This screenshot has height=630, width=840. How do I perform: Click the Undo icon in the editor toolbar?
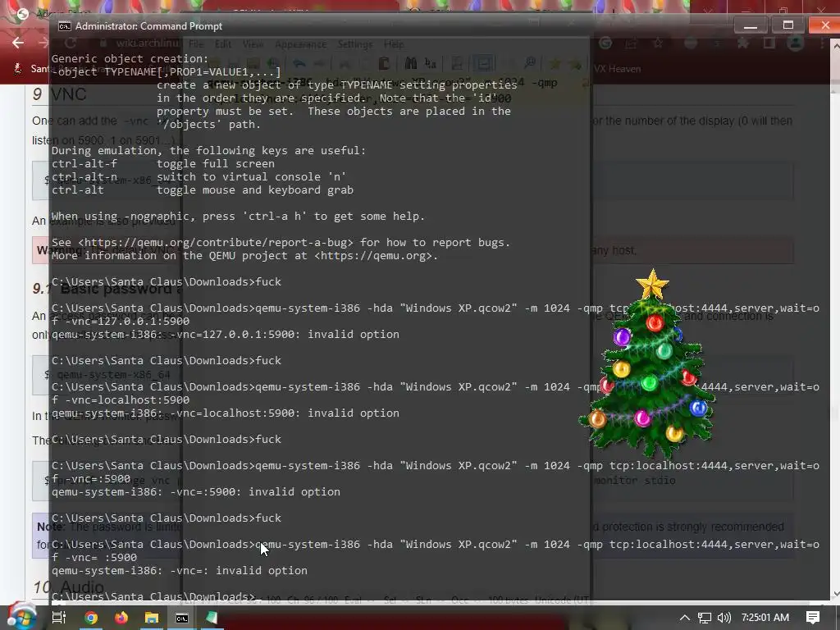click(299, 64)
